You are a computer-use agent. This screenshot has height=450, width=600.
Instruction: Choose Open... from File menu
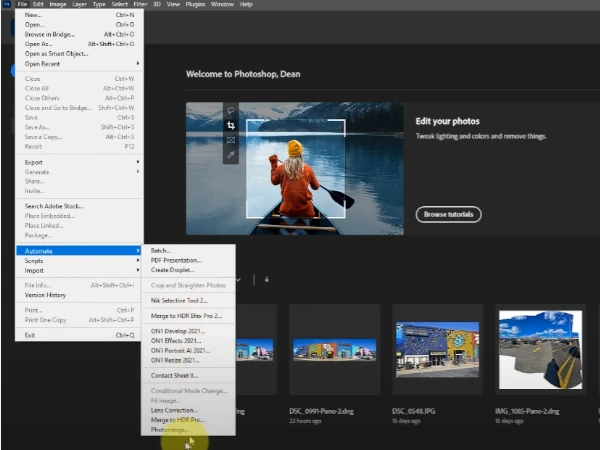79,24
